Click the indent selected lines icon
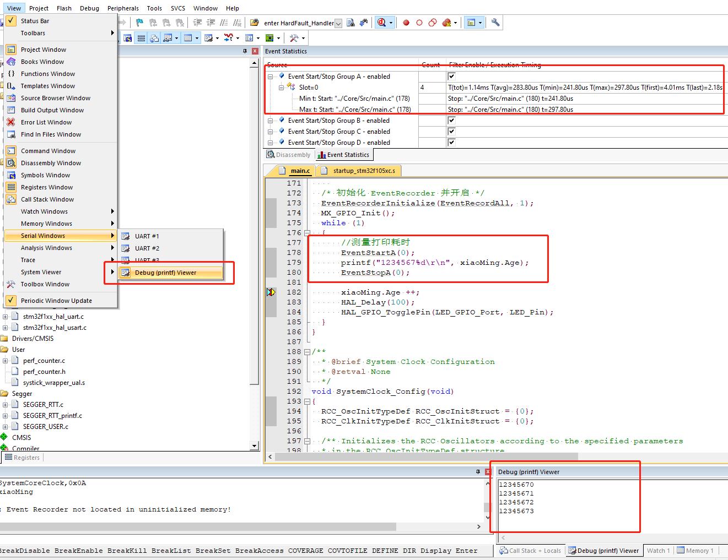This screenshot has width=728, height=560. point(198,23)
